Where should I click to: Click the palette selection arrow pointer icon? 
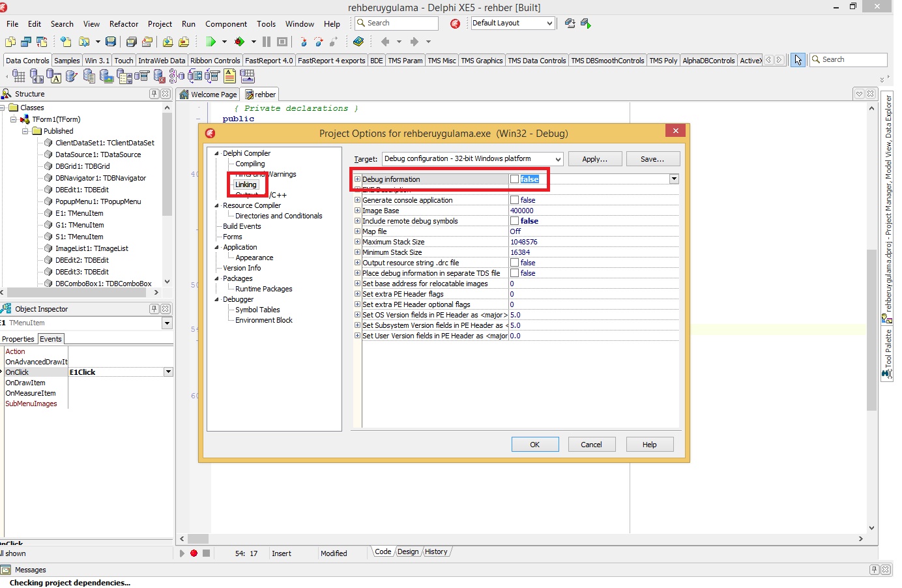798,60
